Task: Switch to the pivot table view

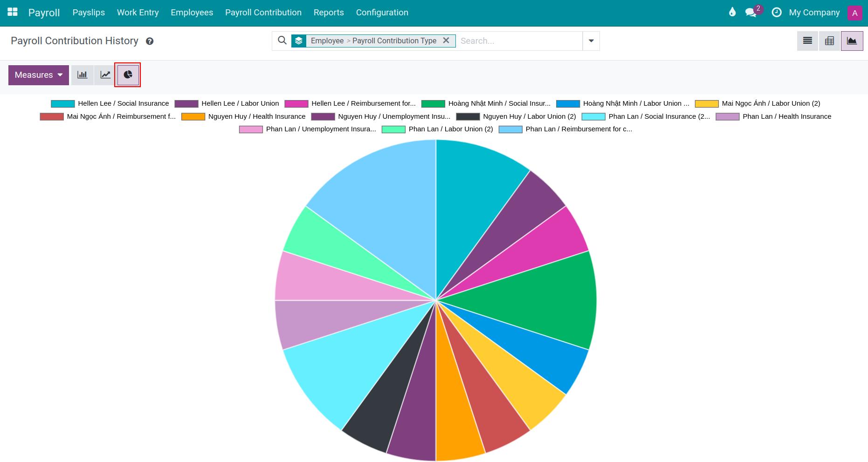Action: [829, 41]
